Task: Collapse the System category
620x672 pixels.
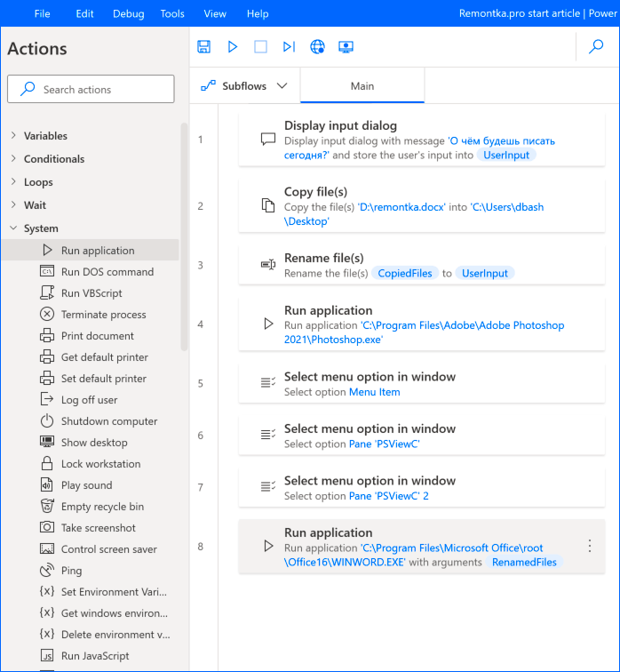Action: click(x=13, y=228)
